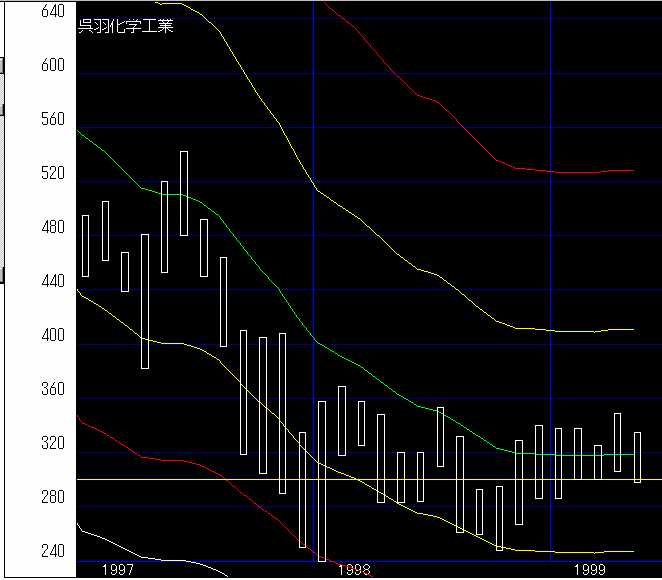Click the first candlestick on the left
Viewport: 662px width, 580px height.
click(x=85, y=245)
